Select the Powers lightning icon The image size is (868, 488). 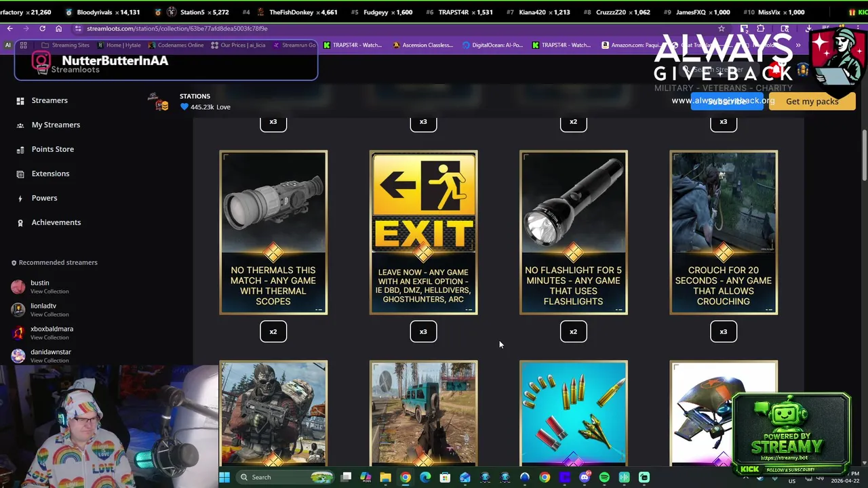20,198
